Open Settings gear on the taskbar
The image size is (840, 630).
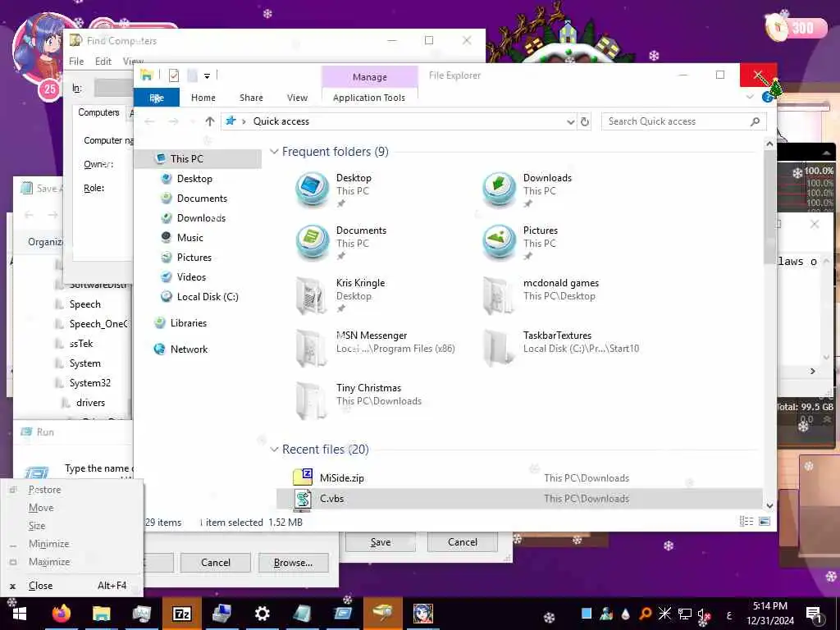click(x=262, y=614)
